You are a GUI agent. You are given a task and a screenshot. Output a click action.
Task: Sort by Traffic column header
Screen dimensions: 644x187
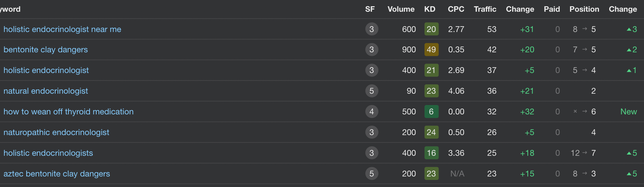click(x=485, y=9)
